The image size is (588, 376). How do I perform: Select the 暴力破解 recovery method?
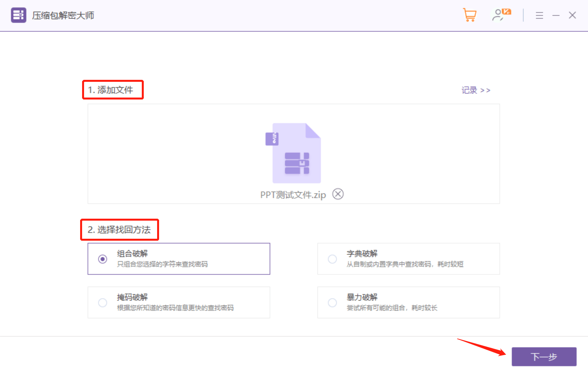[x=332, y=302]
